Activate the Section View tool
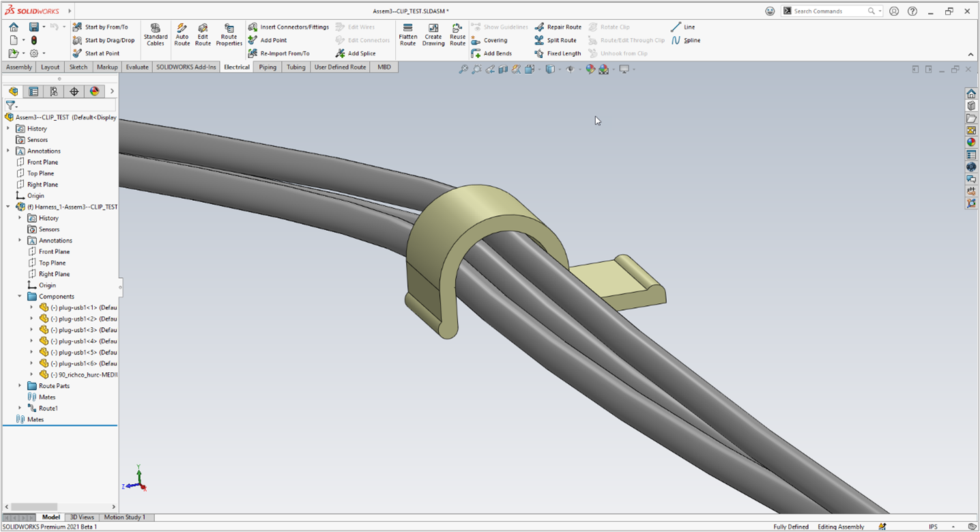Viewport: 980px width, 532px height. tap(504, 69)
